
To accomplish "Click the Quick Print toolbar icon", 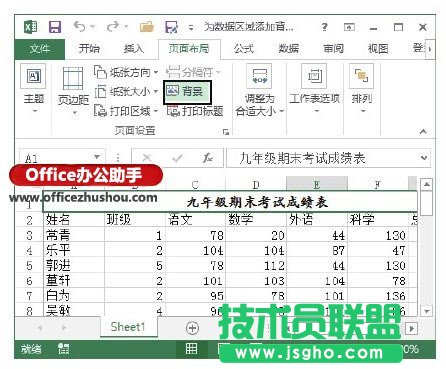I will (x=172, y=27).
